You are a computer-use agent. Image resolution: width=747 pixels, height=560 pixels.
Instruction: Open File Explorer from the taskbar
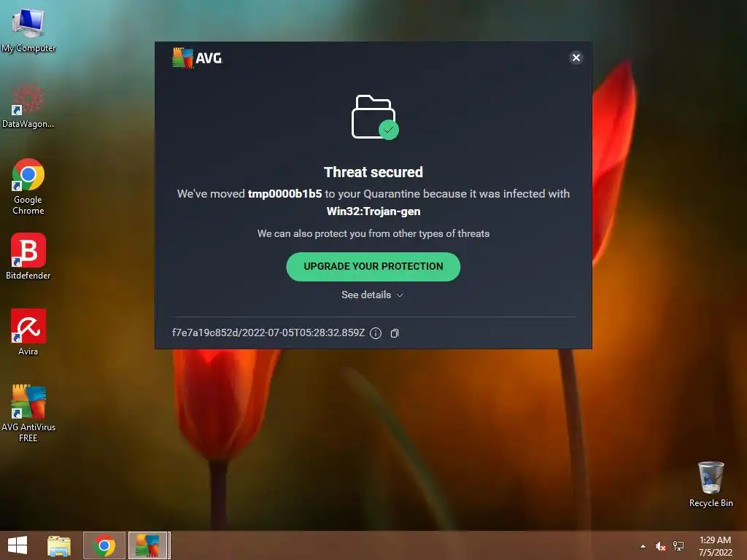click(x=59, y=545)
